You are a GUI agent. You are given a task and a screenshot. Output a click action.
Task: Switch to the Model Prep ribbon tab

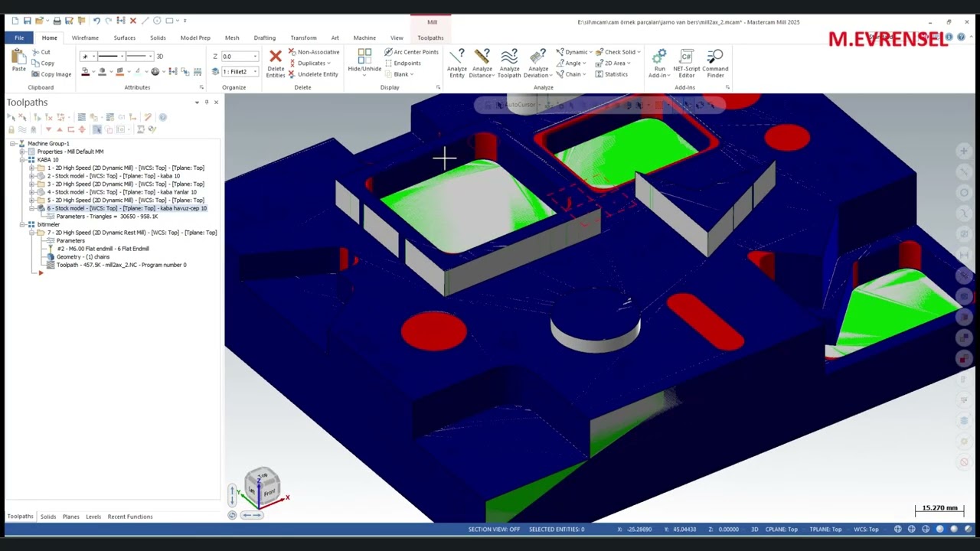(195, 37)
